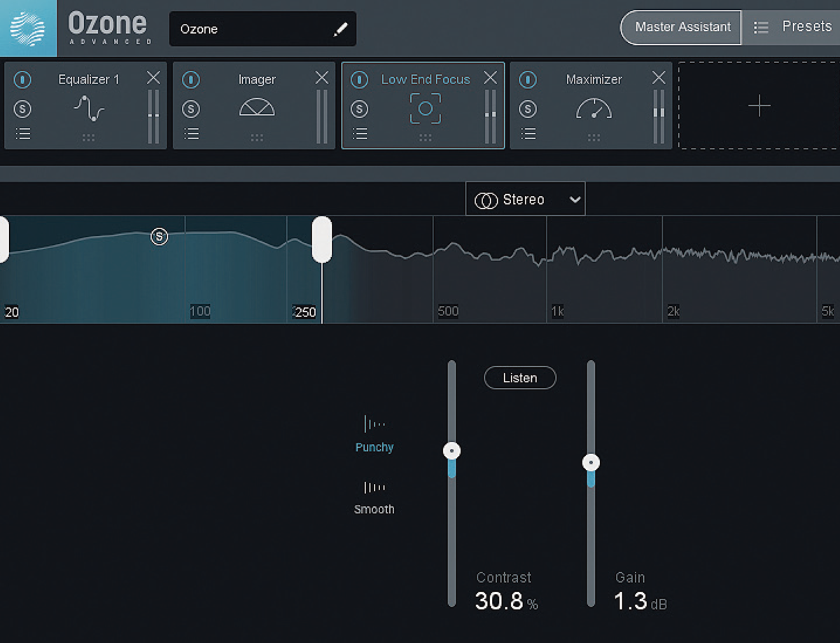Select the 20 Hz lower band handle

tap(3, 240)
